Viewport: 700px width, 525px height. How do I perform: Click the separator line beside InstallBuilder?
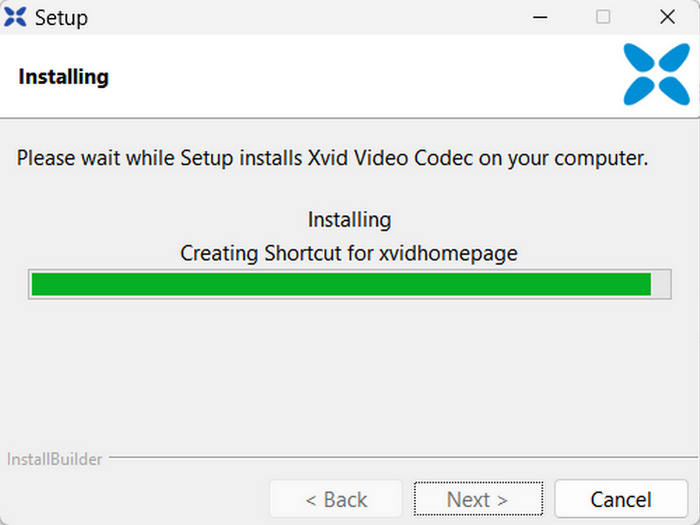click(x=400, y=459)
